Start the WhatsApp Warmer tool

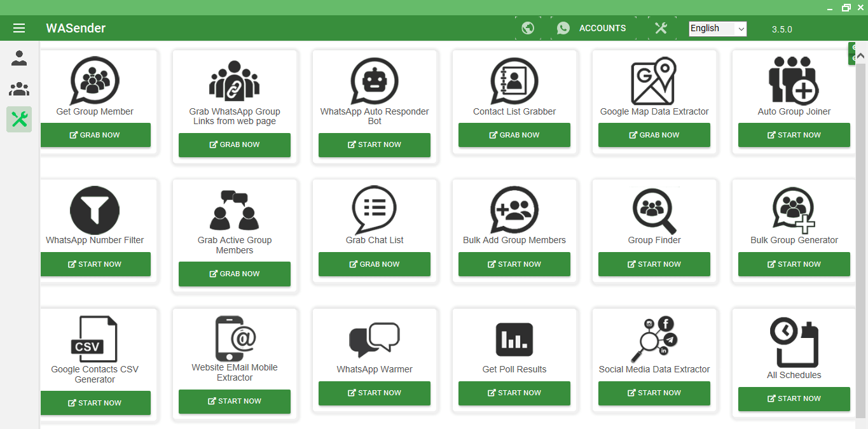coord(375,393)
